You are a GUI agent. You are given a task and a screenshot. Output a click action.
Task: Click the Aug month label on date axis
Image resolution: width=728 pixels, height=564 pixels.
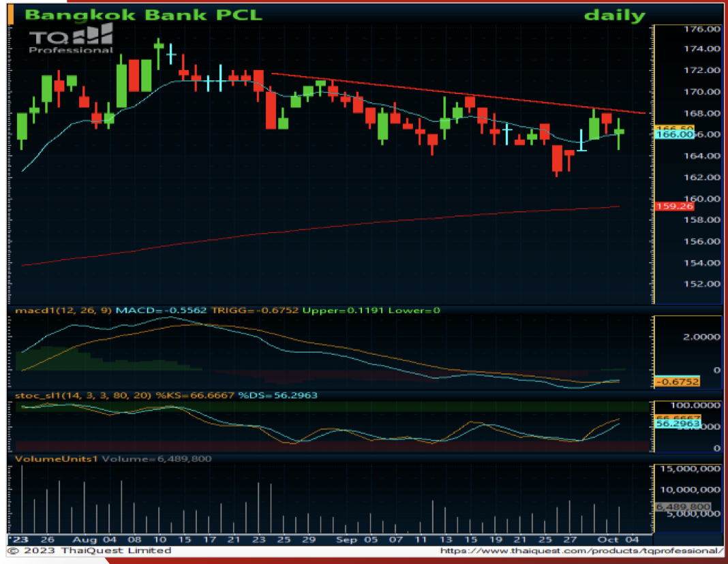(84, 540)
